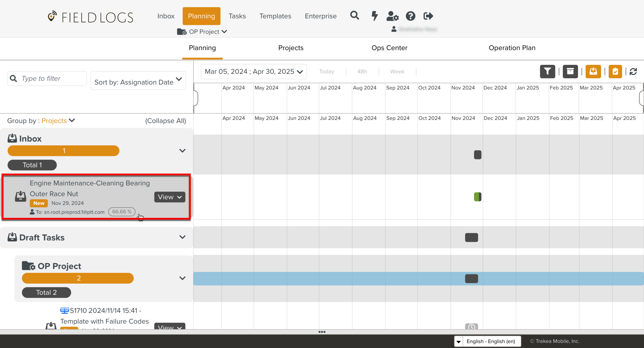The height and width of the screenshot is (348, 644).
Task: Open the funnel filter icon in the toolbar
Action: coord(547,71)
